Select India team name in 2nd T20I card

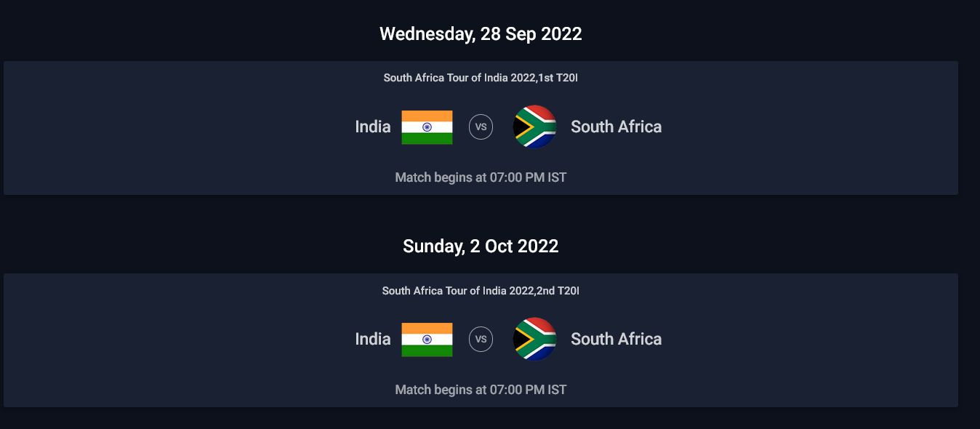coord(372,340)
